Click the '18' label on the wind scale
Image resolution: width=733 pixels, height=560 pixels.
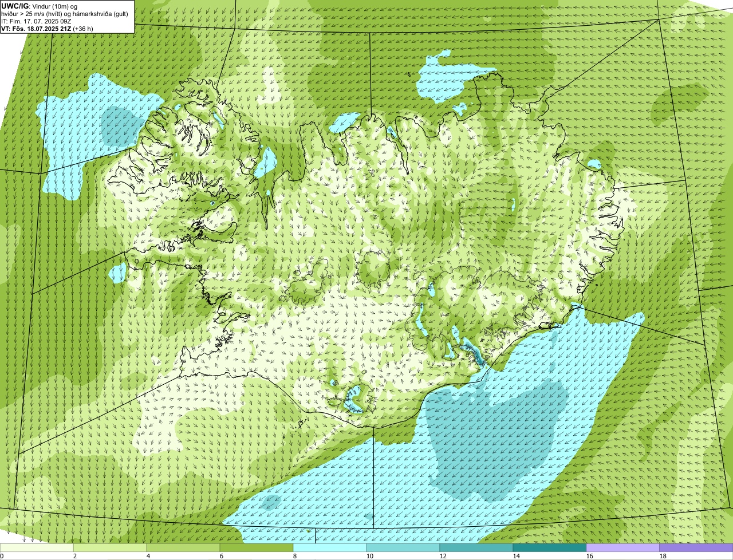(663, 556)
